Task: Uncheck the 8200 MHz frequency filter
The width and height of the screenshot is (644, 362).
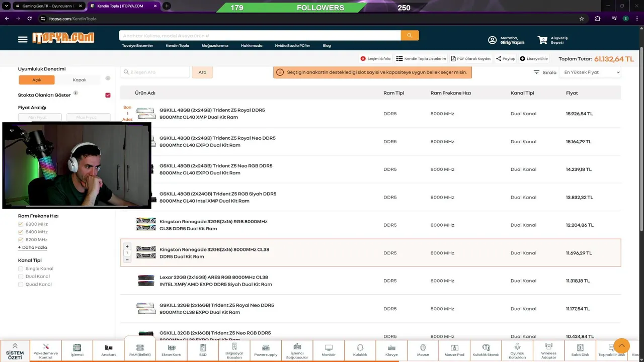Action: click(x=21, y=240)
